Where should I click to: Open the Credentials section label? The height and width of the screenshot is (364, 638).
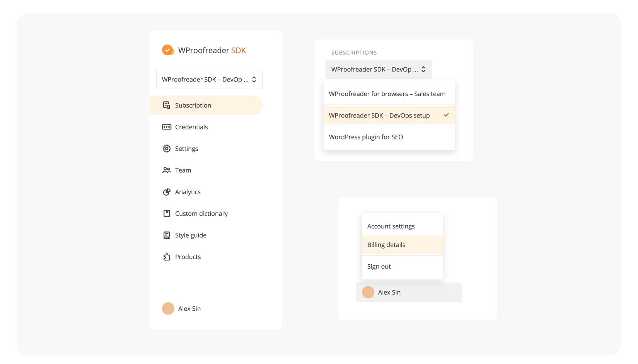coord(191,127)
